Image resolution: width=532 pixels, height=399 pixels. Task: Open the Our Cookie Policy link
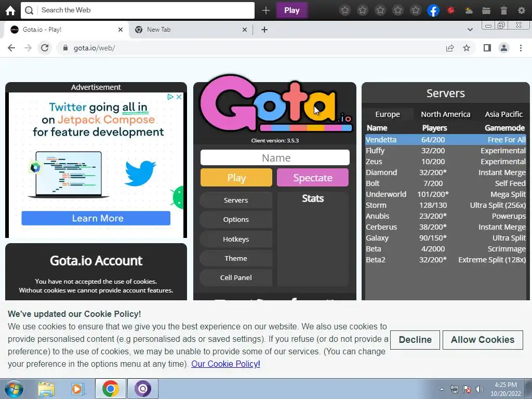[x=225, y=364]
